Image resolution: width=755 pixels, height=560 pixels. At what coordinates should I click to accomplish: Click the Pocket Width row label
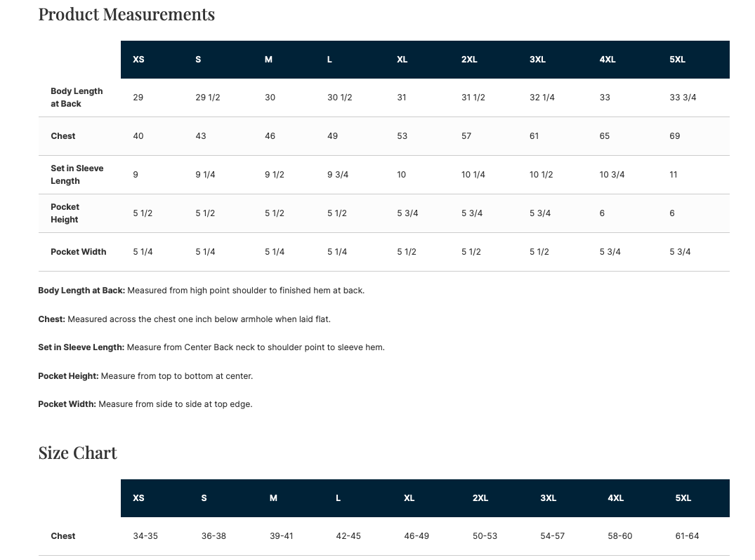[x=78, y=252]
